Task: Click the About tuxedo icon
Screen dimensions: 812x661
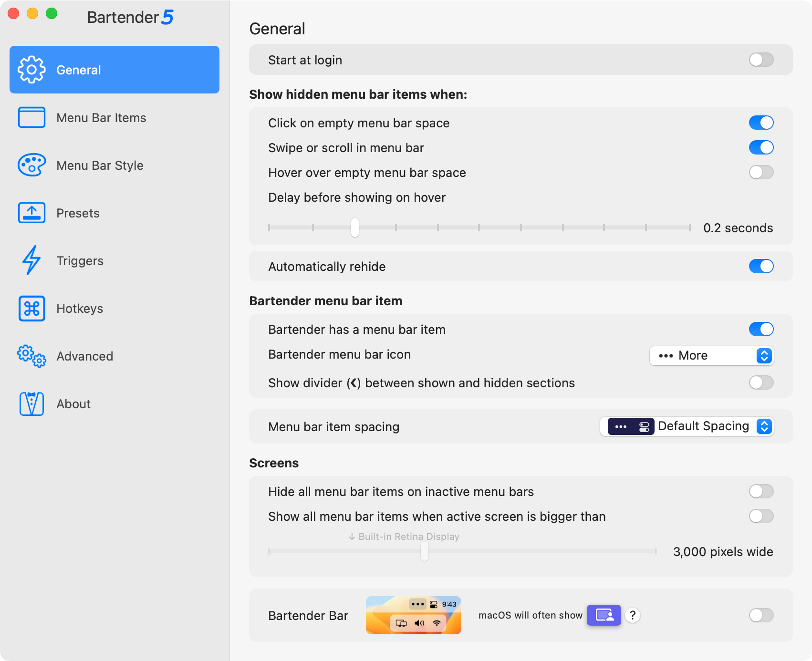Action: (x=31, y=403)
